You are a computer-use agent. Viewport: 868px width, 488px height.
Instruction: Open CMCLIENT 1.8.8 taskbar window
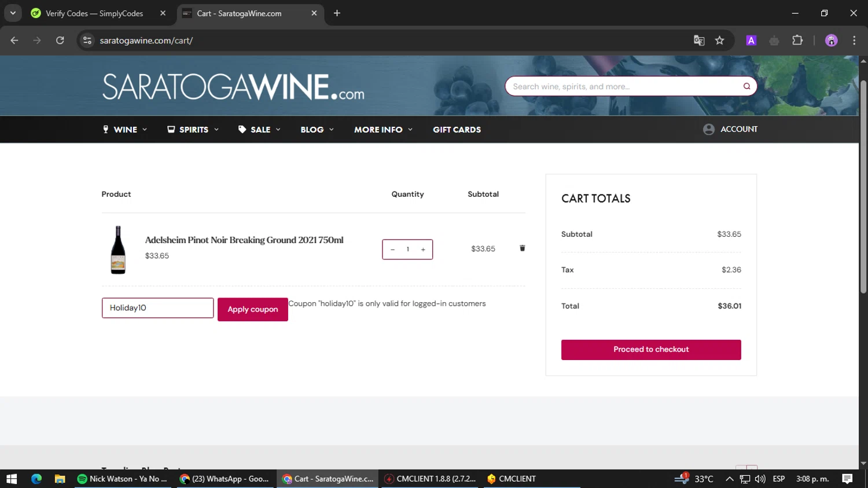coord(430,479)
